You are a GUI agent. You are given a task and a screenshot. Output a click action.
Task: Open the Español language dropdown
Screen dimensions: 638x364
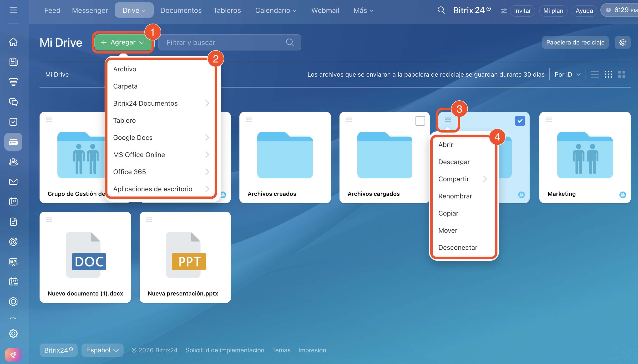102,350
